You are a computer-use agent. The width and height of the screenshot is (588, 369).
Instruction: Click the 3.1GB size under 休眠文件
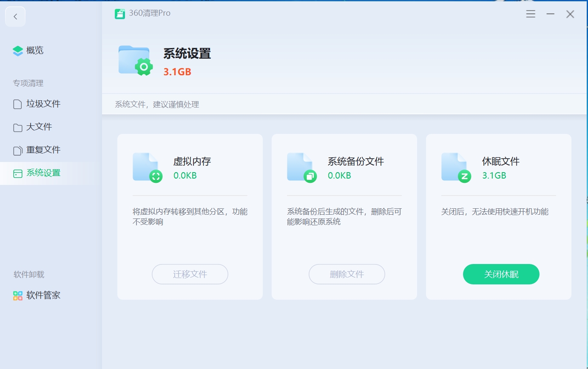click(494, 176)
